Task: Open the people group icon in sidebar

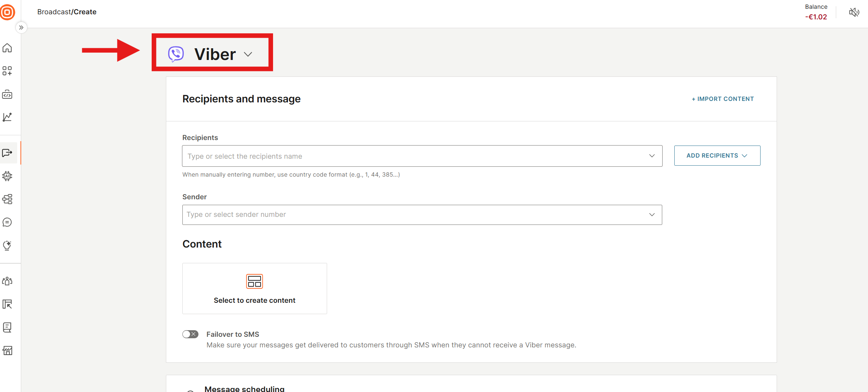Action: [x=7, y=281]
